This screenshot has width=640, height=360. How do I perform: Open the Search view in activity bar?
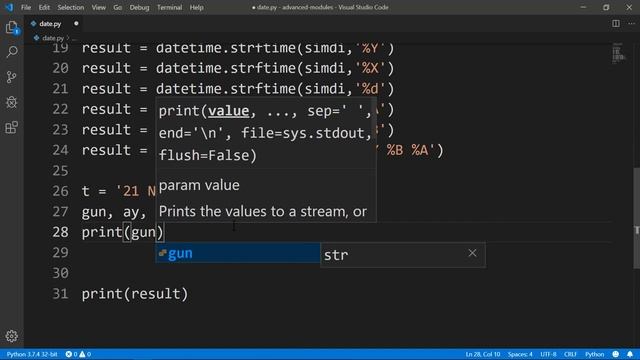(x=12, y=52)
